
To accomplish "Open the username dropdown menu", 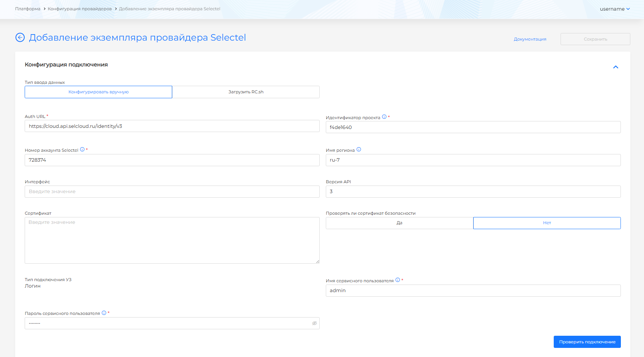I will 614,9.
